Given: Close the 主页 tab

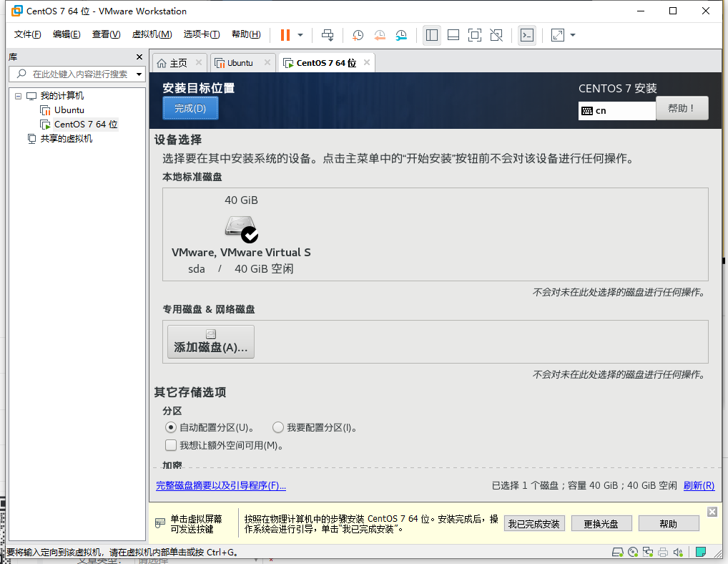Looking at the screenshot, I should (199, 62).
